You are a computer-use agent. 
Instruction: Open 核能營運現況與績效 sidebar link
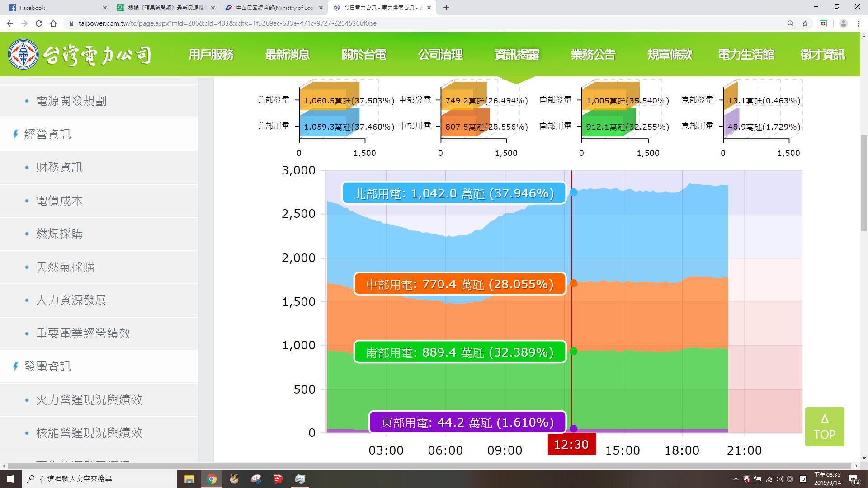99,433
